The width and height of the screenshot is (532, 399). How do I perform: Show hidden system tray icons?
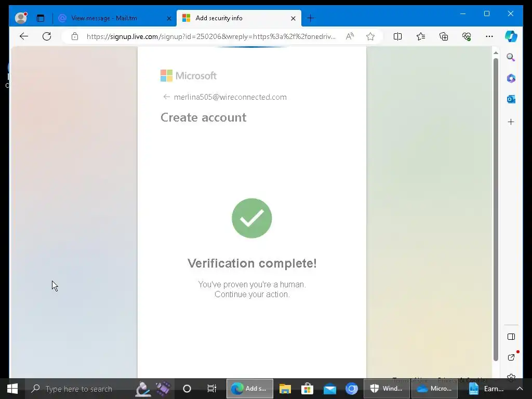coord(520,389)
